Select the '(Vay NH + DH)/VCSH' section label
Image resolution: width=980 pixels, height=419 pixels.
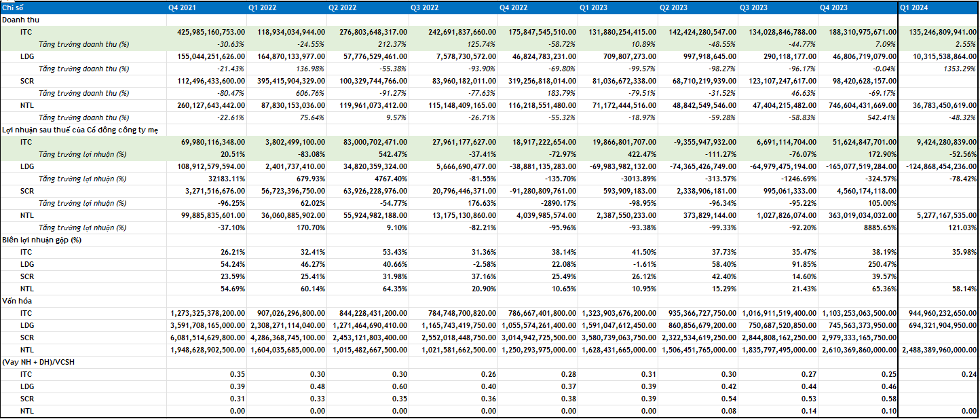point(39,362)
